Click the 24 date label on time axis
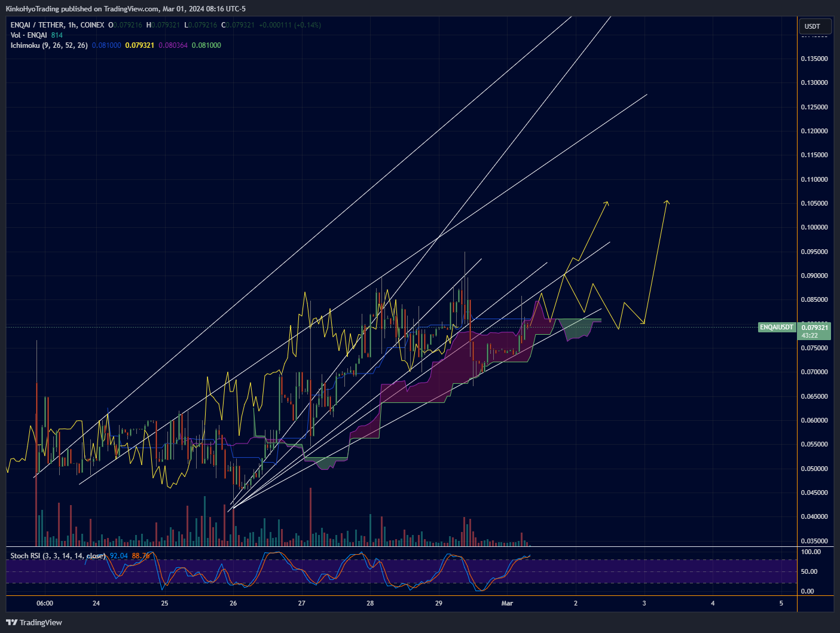840x633 pixels. pyautogui.click(x=96, y=603)
